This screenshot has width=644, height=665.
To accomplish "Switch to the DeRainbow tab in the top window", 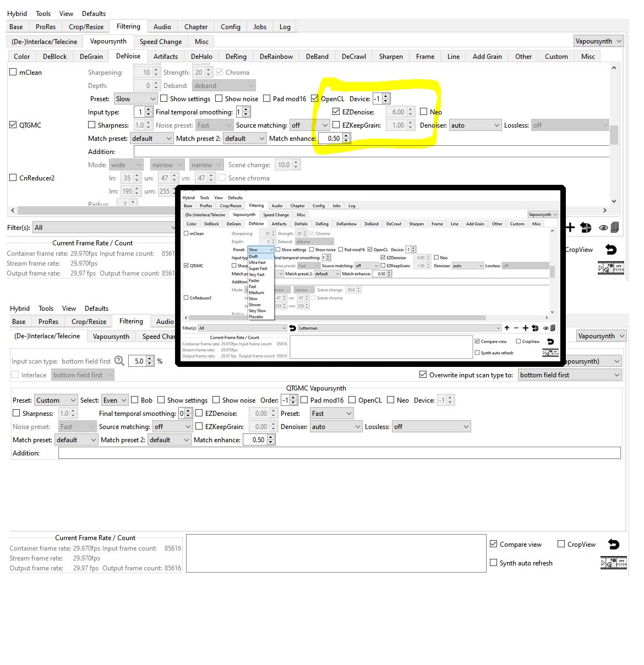I will point(276,56).
